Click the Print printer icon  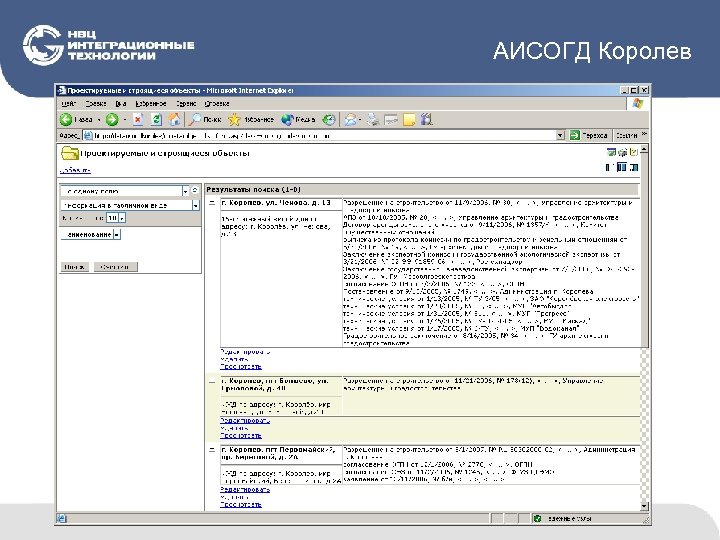372,120
